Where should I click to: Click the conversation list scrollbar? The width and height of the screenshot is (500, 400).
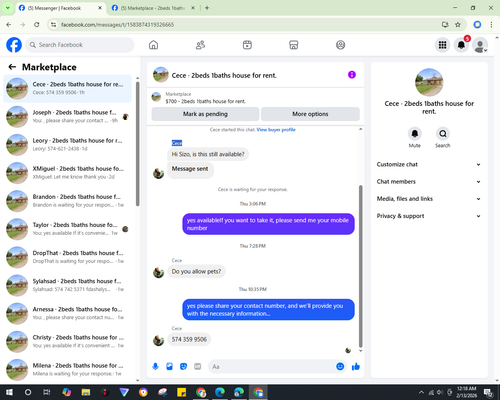tap(138, 143)
